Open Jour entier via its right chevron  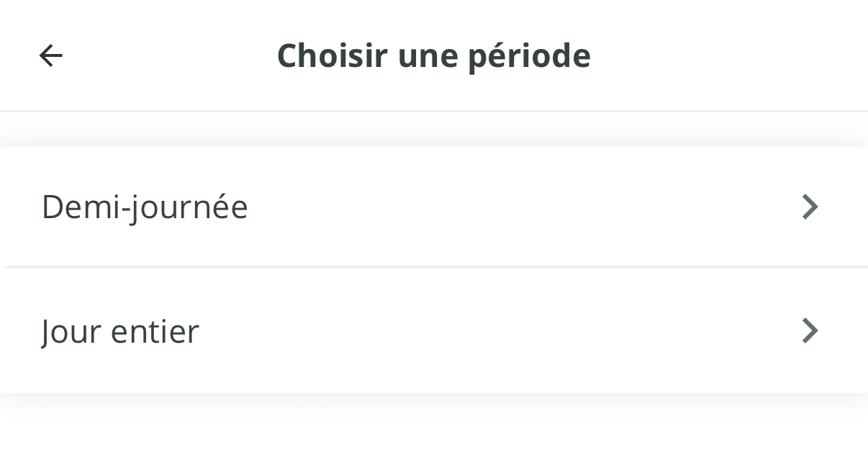coord(810,331)
